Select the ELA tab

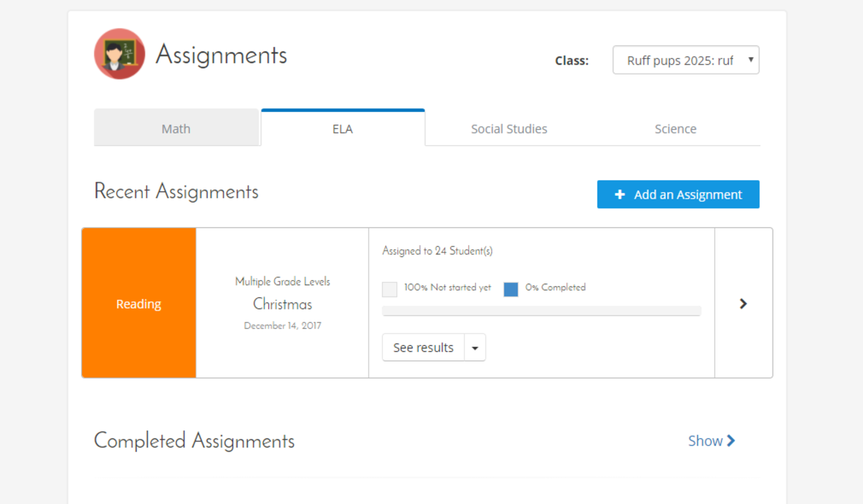click(x=343, y=129)
